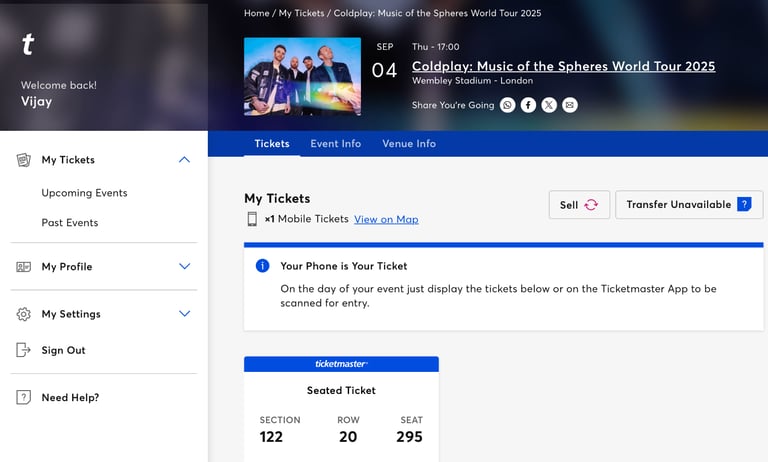Share event on X icon

549,105
